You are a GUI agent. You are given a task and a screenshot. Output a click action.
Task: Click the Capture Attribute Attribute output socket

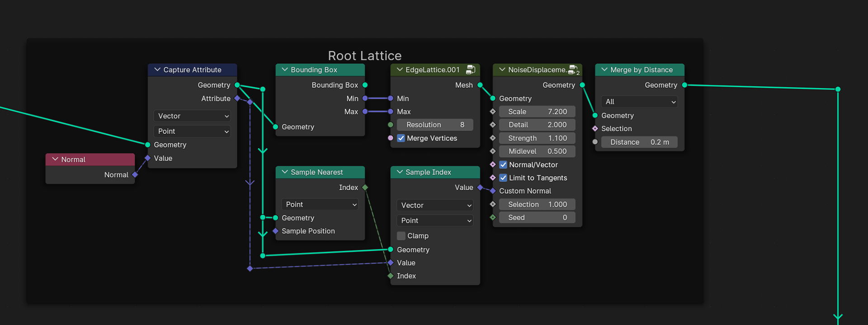point(237,98)
